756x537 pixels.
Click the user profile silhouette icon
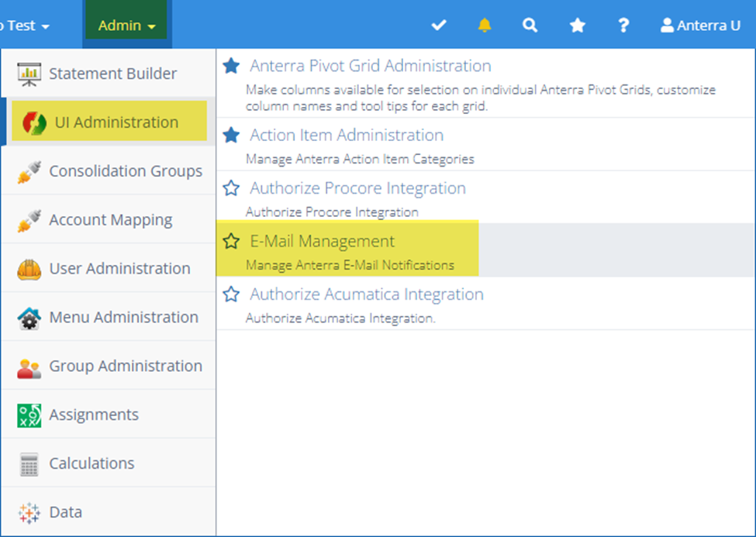point(667,25)
